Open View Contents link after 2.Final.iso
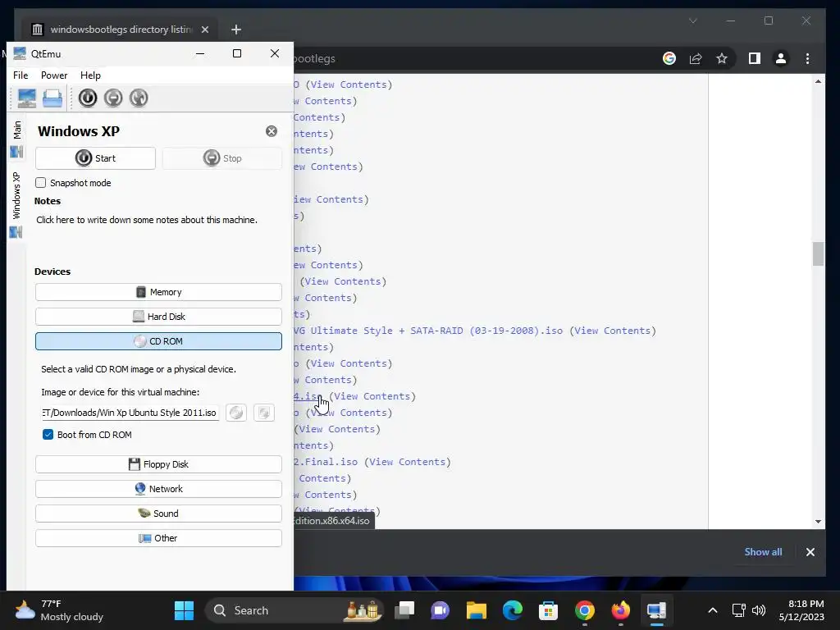This screenshot has width=840, height=630. tap(407, 462)
